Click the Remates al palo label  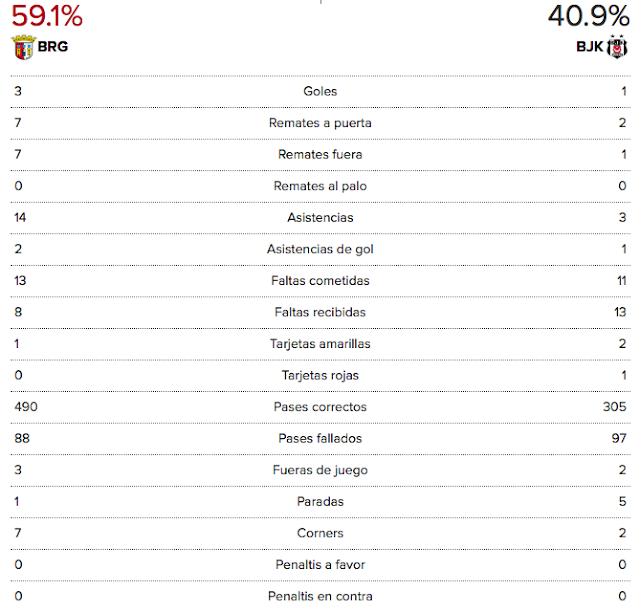[320, 186]
